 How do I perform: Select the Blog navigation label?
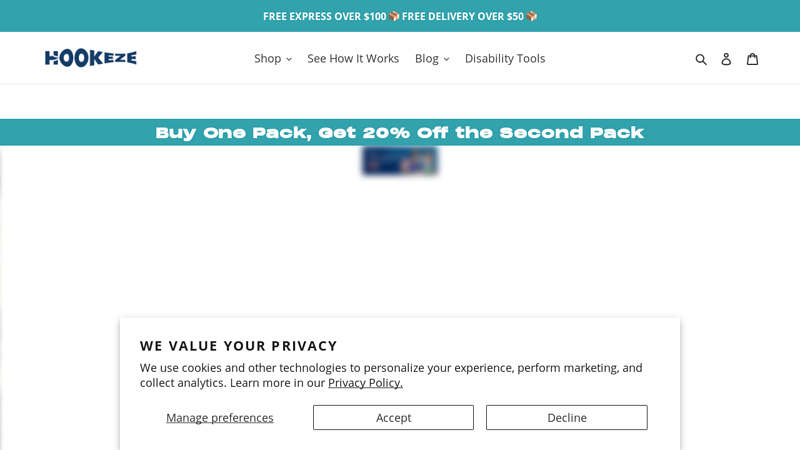pos(427,59)
